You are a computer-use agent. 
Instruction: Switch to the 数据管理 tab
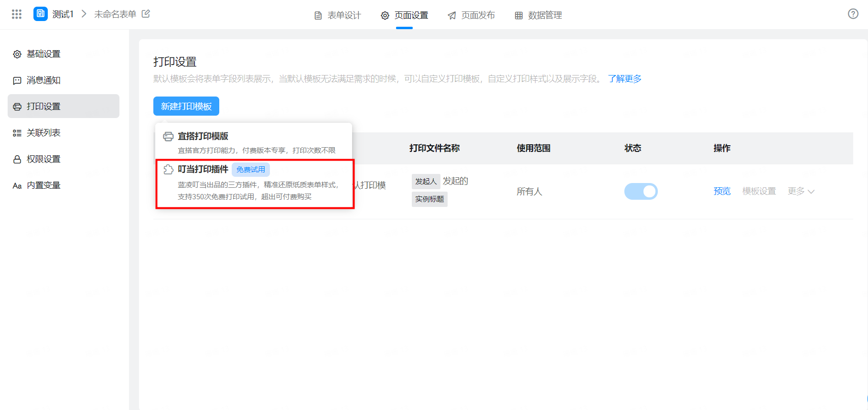(x=538, y=15)
